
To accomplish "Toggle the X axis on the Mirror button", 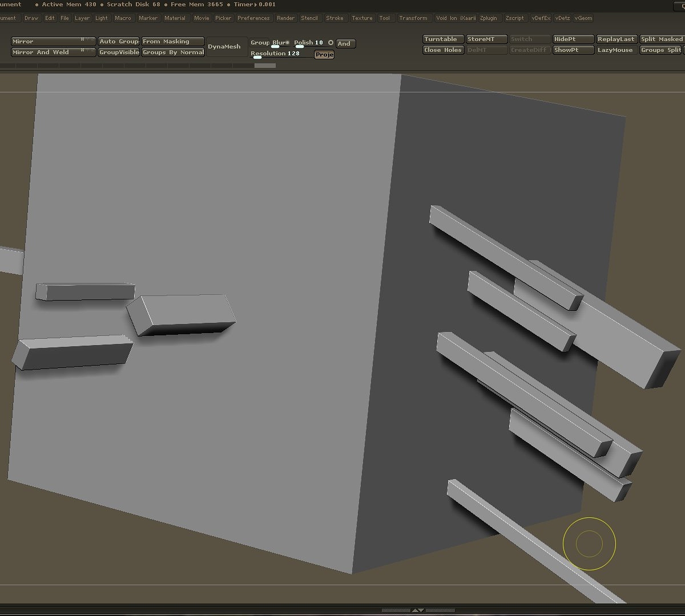I will click(x=82, y=39).
